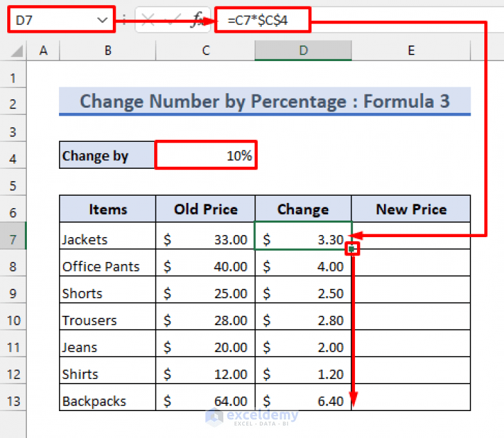The image size is (504, 438).
Task: Open the Name Box dropdown arrow
Action: tap(102, 20)
